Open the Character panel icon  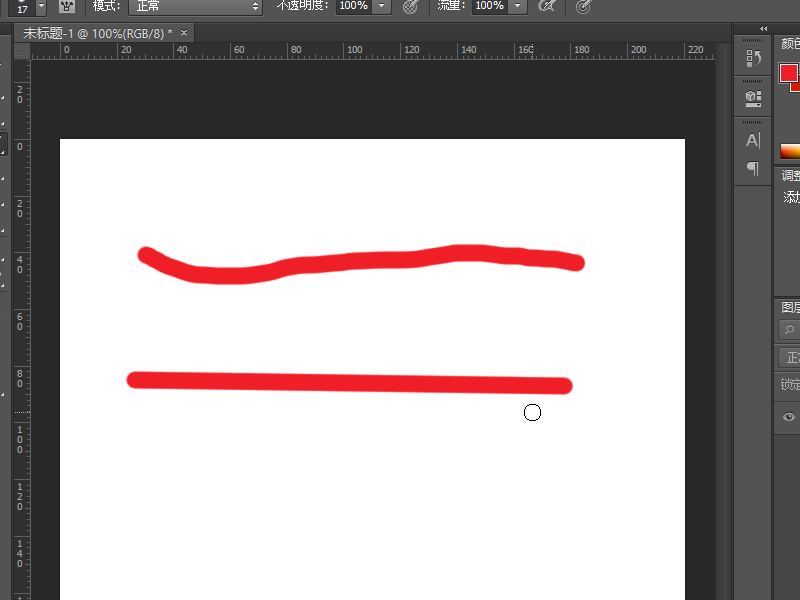point(753,140)
